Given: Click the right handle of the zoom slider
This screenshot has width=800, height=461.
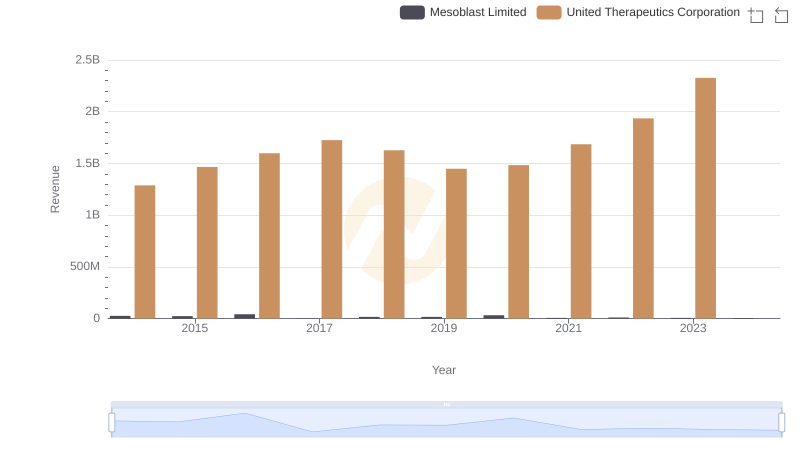Looking at the screenshot, I should [x=781, y=423].
